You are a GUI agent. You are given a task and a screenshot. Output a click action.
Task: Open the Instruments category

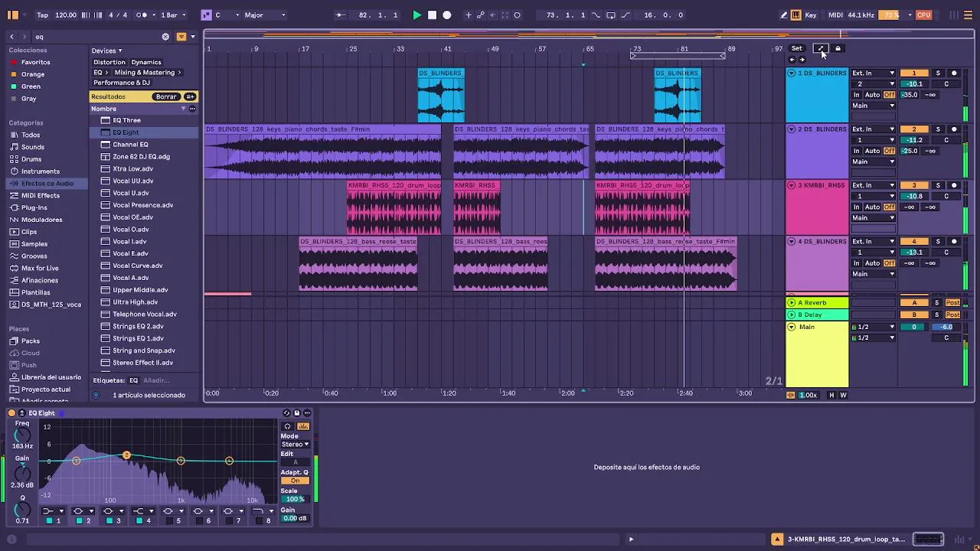(40, 171)
